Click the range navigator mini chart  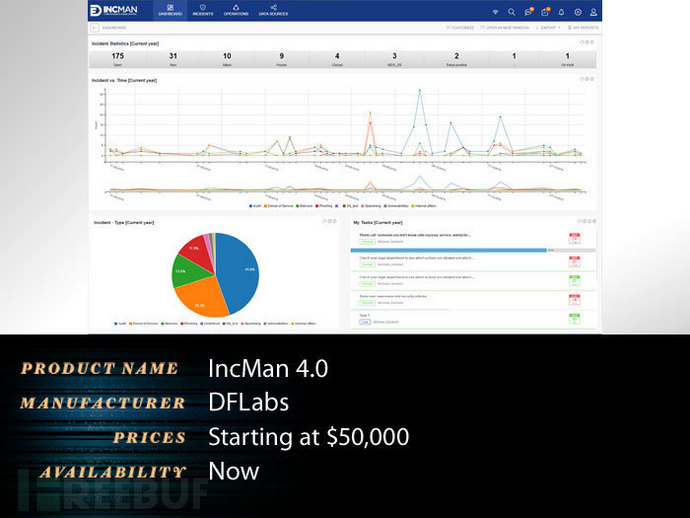[345, 186]
